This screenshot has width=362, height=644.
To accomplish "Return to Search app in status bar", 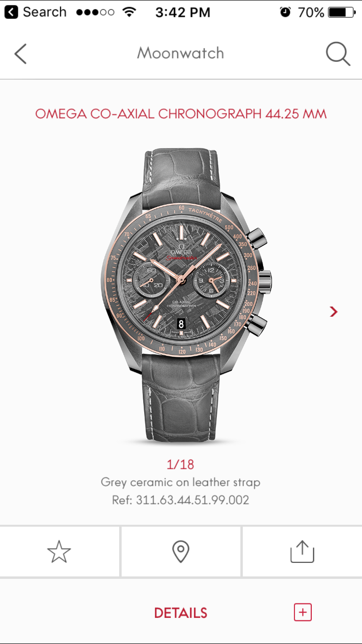I will 35,12.
